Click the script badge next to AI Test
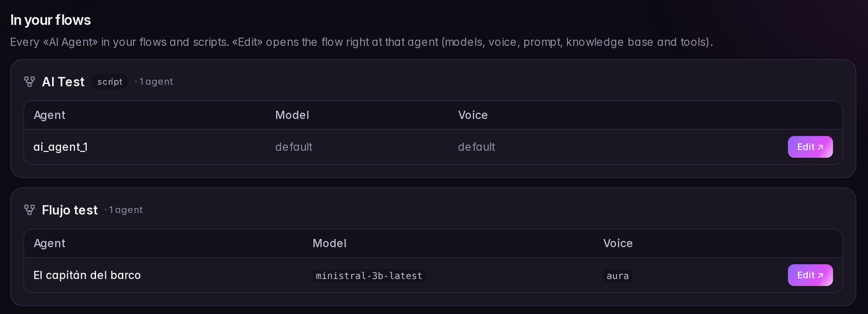Image resolution: width=868 pixels, height=314 pixels. tap(110, 82)
